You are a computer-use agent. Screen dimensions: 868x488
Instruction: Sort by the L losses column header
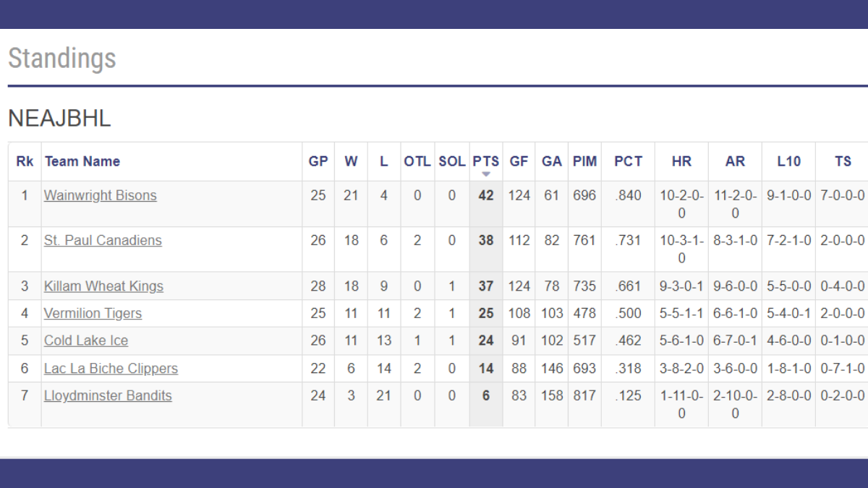tap(383, 161)
